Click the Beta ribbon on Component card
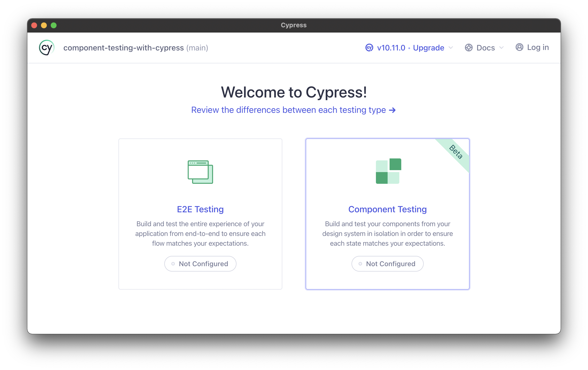Image resolution: width=588 pixels, height=370 pixels. coord(456,152)
